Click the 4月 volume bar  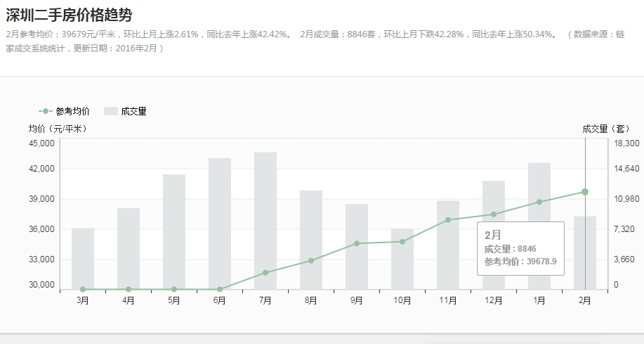[129, 246]
